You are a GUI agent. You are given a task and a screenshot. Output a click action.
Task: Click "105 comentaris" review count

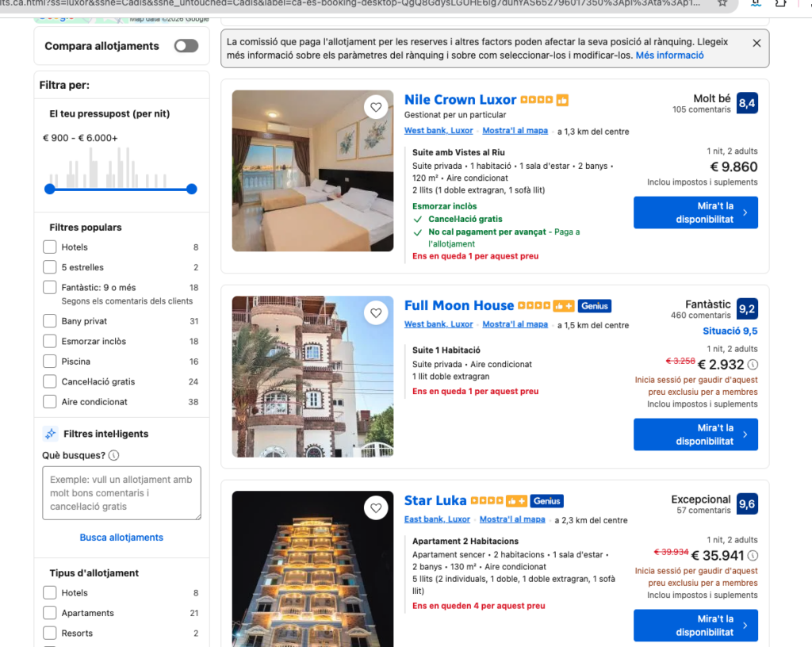coord(701,109)
